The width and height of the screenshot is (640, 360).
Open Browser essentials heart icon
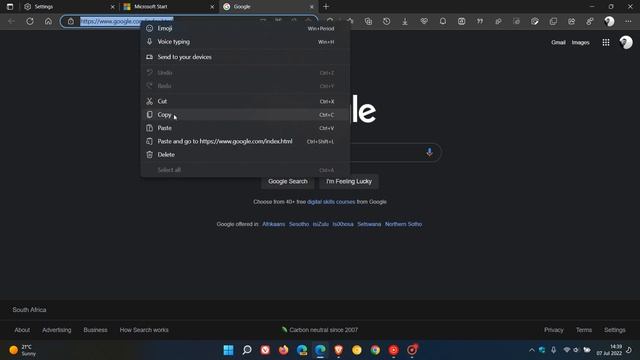(x=424, y=21)
